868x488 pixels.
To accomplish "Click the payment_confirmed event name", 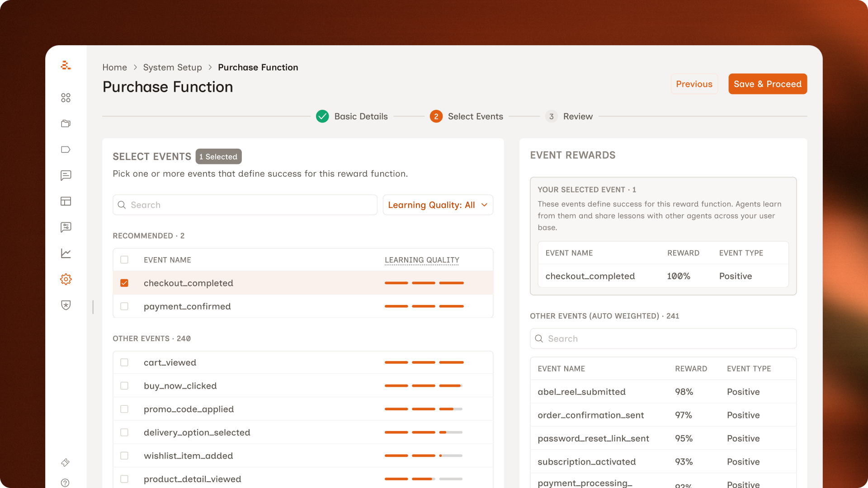I will pos(187,306).
